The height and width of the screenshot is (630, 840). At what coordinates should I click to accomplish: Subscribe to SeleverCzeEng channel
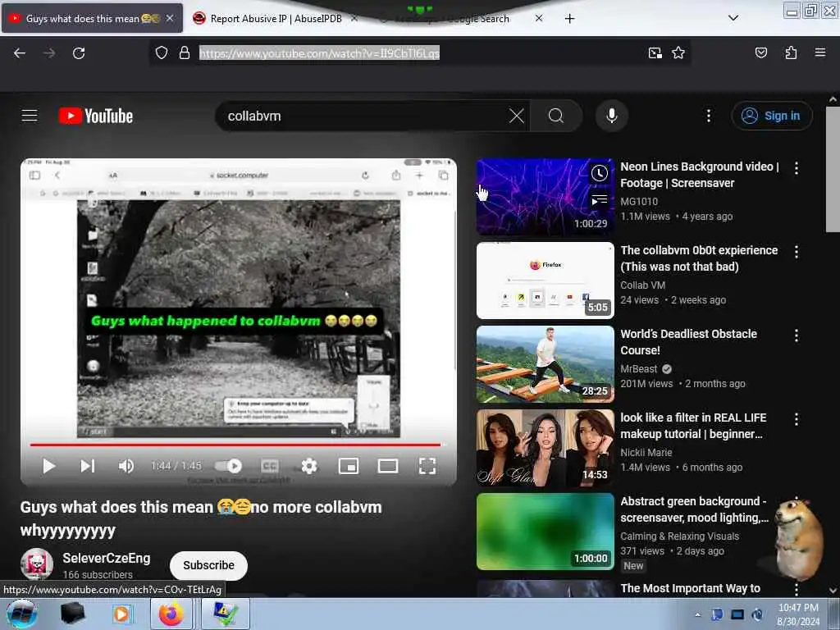[208, 566]
